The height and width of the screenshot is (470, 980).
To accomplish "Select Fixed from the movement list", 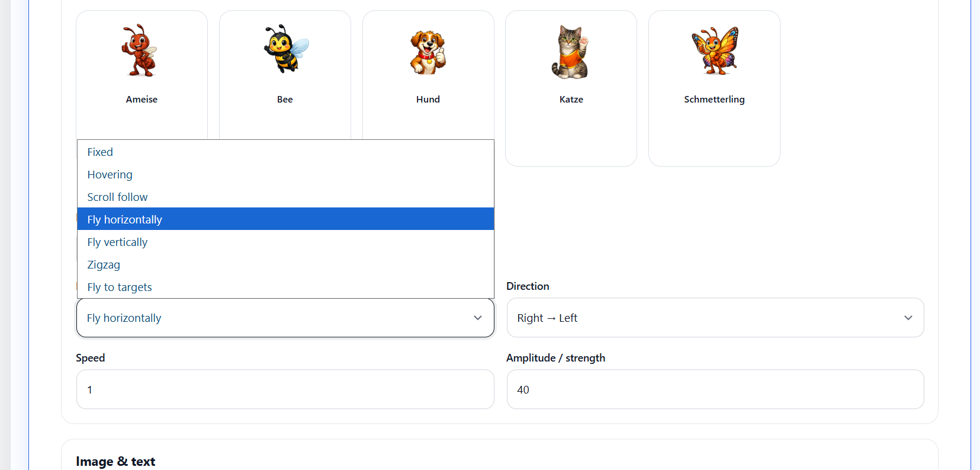I will [100, 152].
